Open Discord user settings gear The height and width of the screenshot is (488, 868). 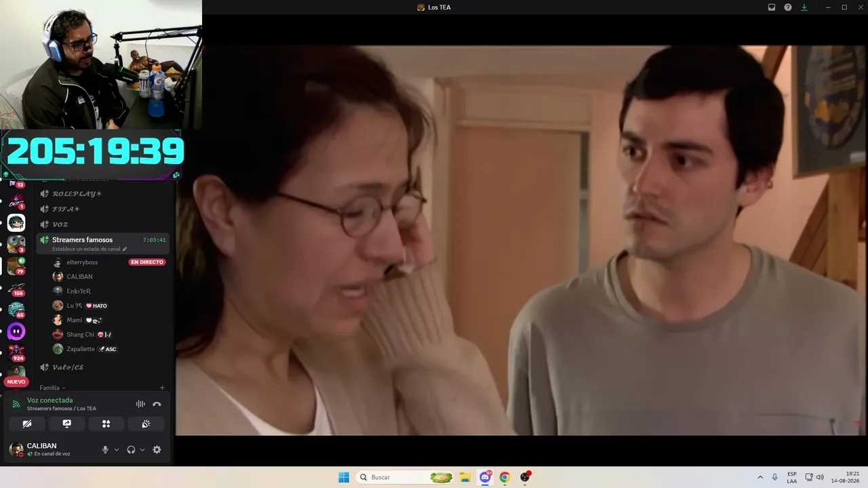pyautogui.click(x=157, y=449)
